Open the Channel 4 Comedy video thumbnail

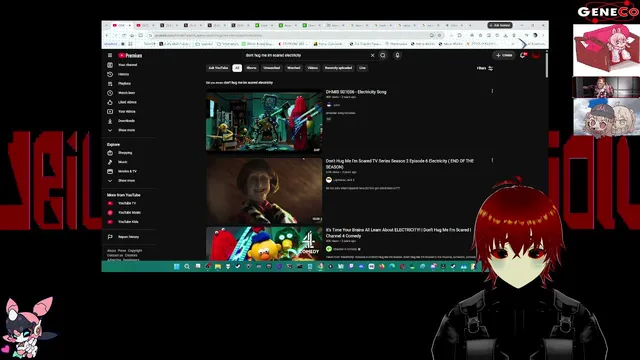tap(264, 244)
